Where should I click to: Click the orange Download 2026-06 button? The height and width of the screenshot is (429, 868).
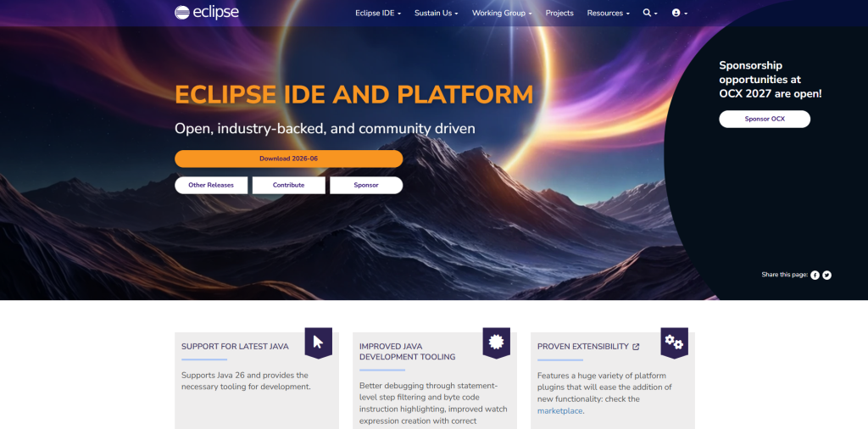point(288,159)
